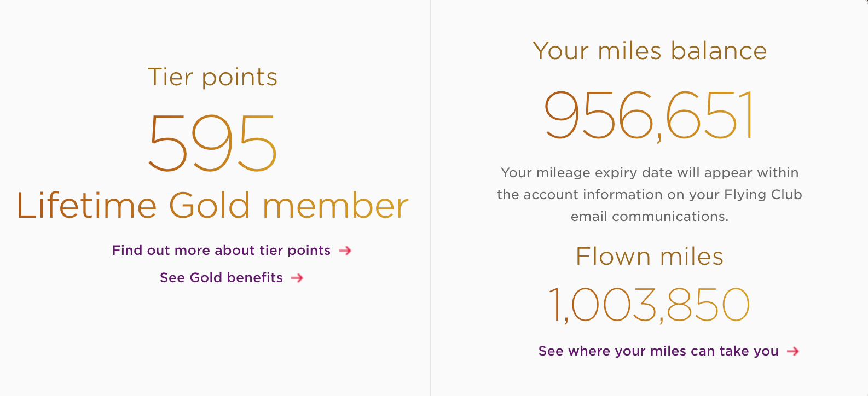The image size is (868, 396).
Task: Open 'Find out more about tier points'
Action: (x=221, y=251)
